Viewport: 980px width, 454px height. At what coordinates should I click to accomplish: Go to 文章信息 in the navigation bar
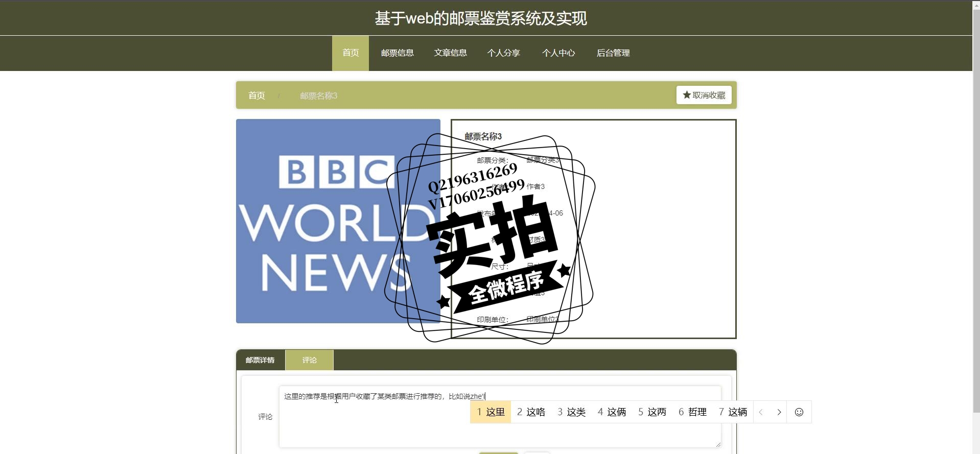click(x=450, y=53)
